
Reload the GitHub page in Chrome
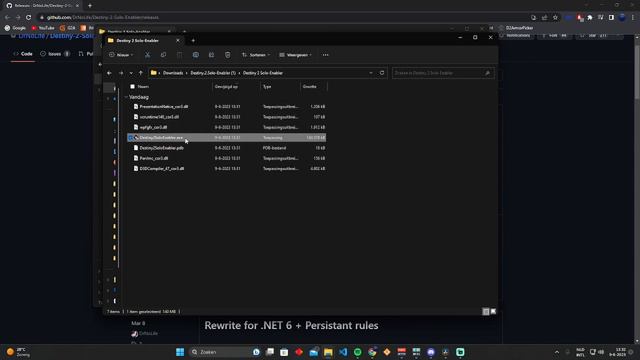29,18
